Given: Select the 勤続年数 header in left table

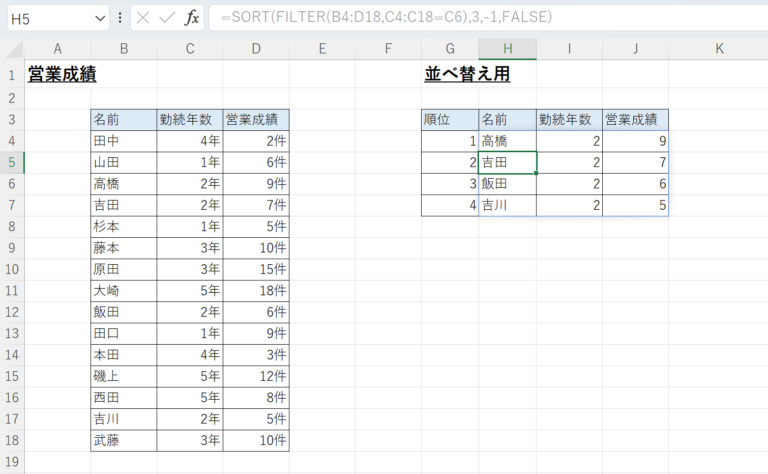Looking at the screenshot, I should pos(189,119).
